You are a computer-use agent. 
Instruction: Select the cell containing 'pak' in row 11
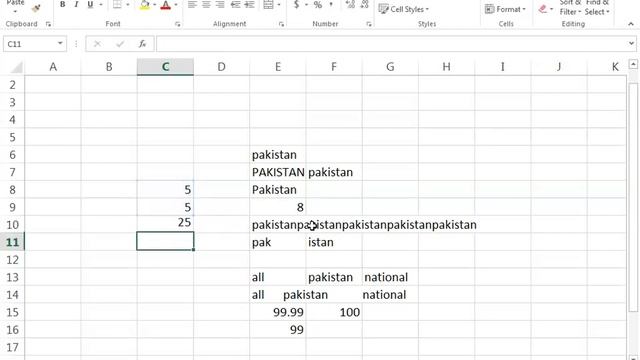coord(278,242)
